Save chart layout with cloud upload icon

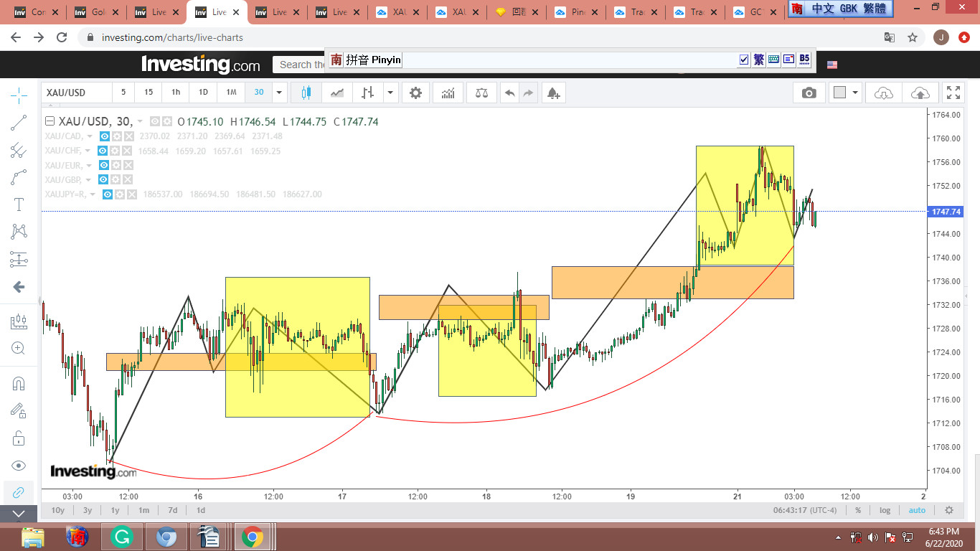coord(920,93)
